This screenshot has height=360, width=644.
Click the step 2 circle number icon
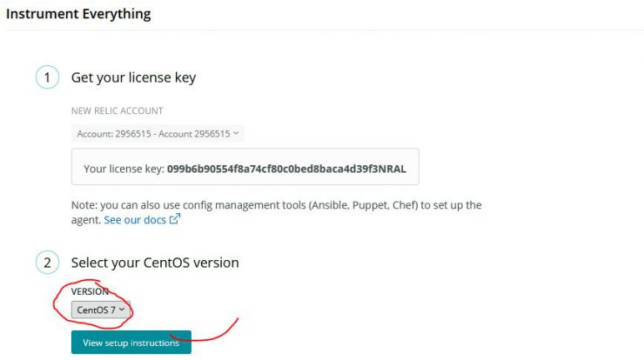click(47, 263)
